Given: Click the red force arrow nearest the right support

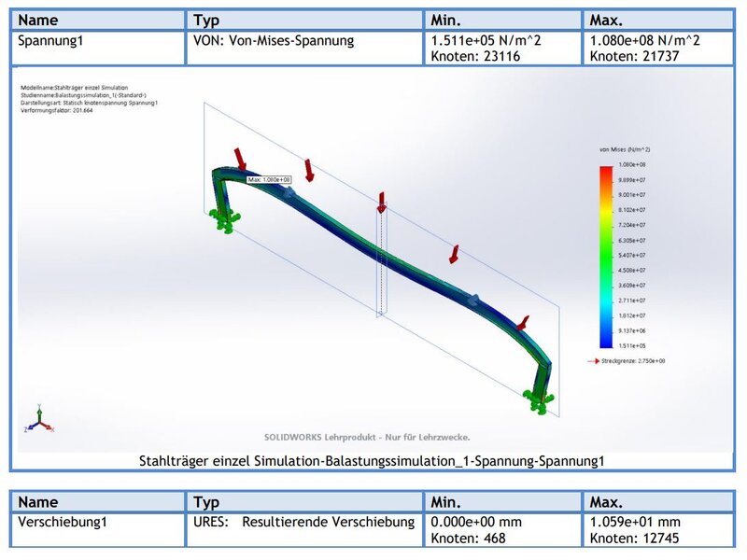Looking at the screenshot, I should coord(523,323).
